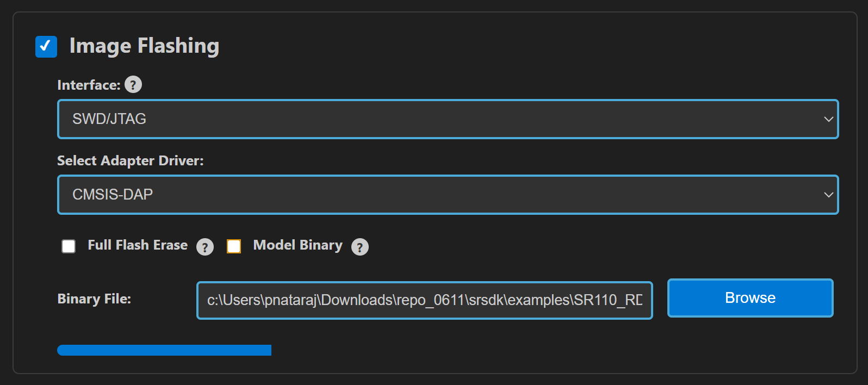This screenshot has height=385, width=868.
Task: Open help for Full Flash Erase option
Action: click(x=205, y=247)
